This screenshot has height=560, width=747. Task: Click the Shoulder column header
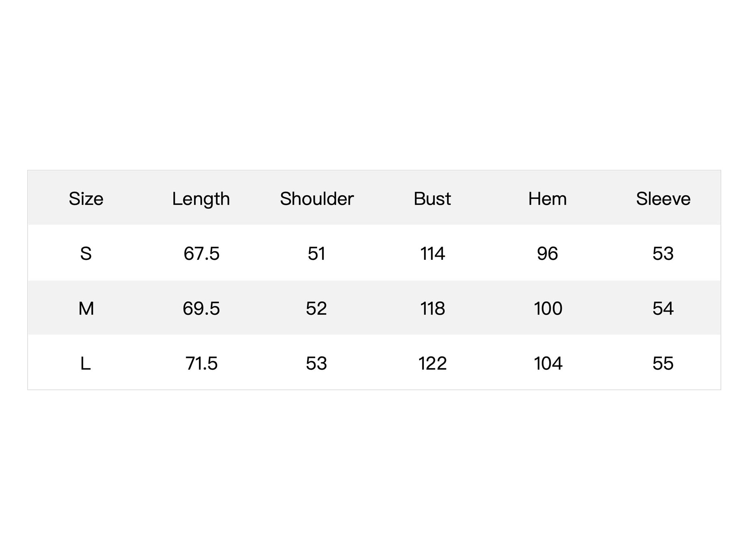[x=317, y=199]
